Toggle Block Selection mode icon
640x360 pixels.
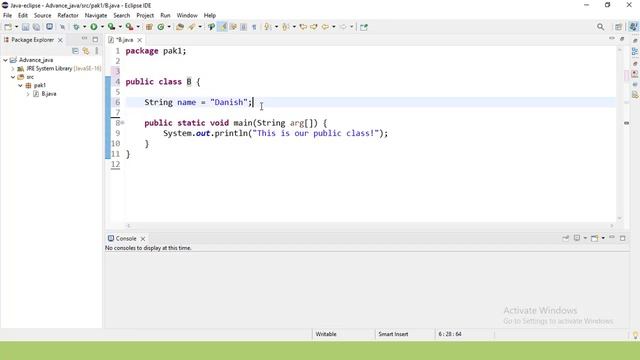click(x=243, y=27)
